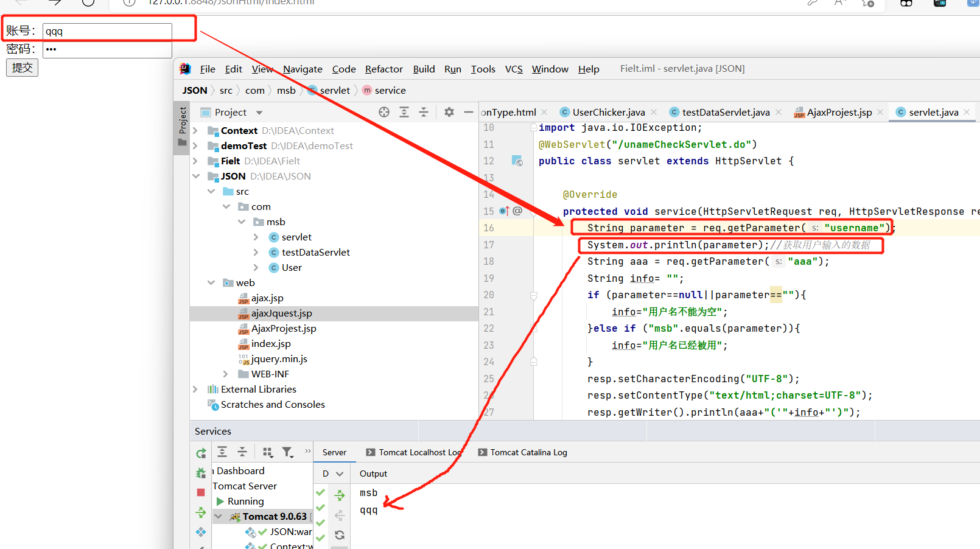Click the override gutter marker on line 15
Viewport: 980px width, 549px height.
click(504, 211)
